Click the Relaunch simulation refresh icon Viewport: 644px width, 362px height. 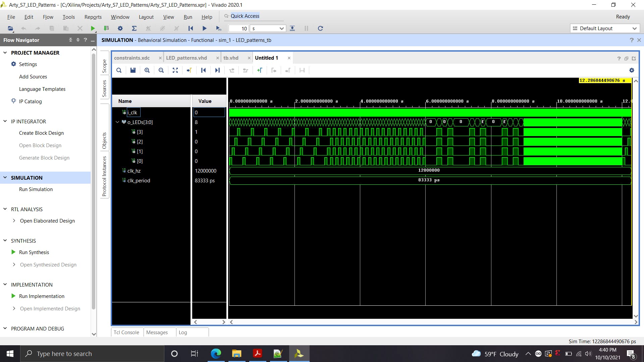(x=320, y=28)
